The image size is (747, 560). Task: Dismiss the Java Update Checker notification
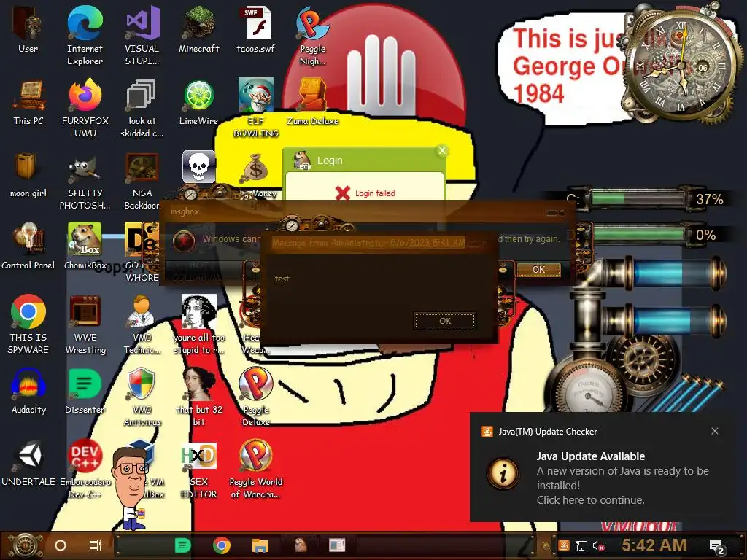point(715,431)
